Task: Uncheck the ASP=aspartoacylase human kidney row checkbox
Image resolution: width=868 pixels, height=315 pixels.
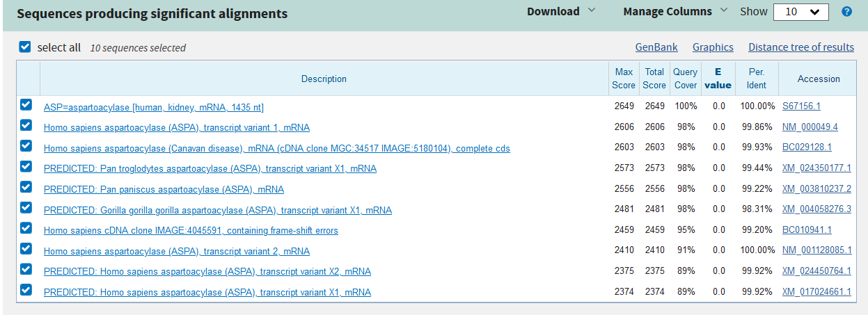Action: tap(26, 105)
